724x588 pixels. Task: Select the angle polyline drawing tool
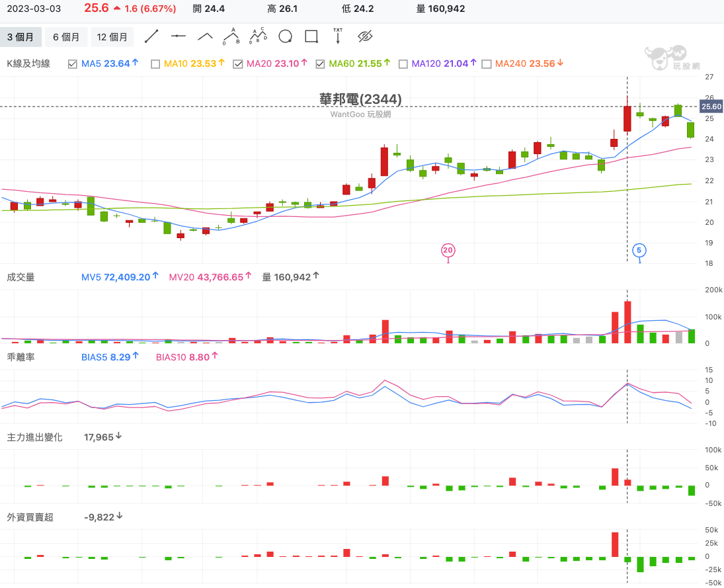[205, 36]
